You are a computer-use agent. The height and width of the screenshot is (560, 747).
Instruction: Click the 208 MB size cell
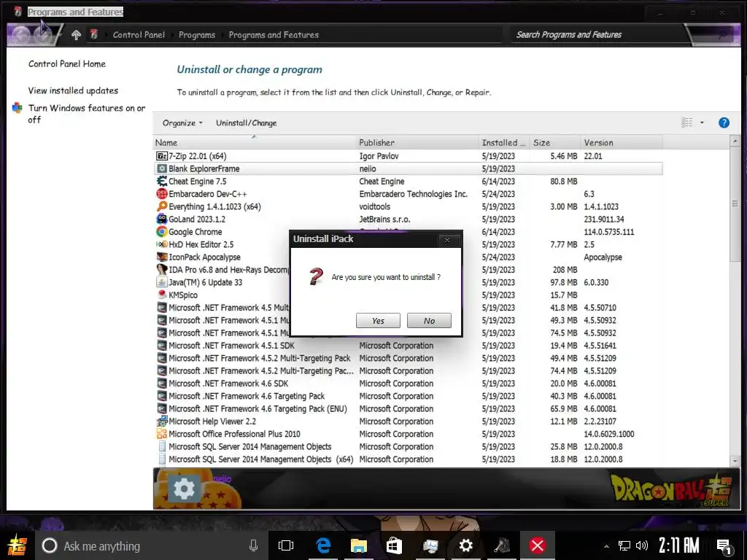(565, 270)
